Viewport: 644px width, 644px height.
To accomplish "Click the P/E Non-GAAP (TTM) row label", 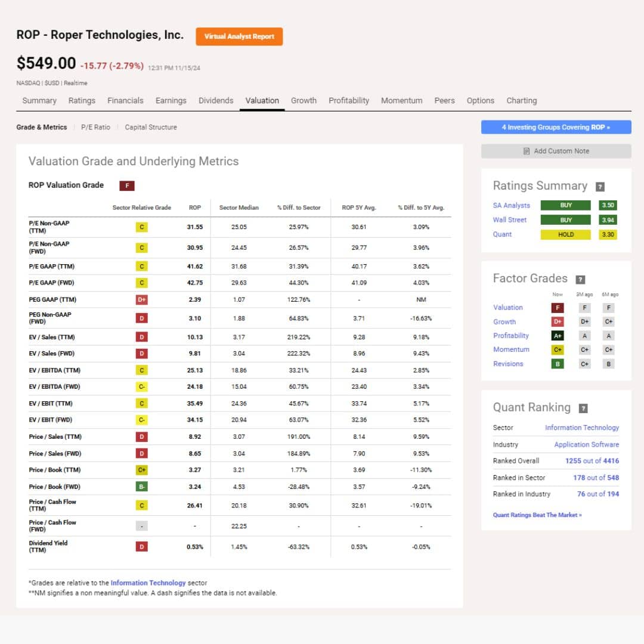I will click(49, 227).
